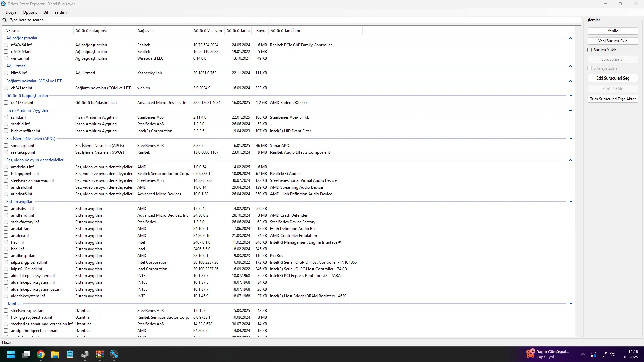Viewport: 644px width, 362px height.
Task: Launch Google Chrome from the taskbar
Action: [x=41, y=354]
